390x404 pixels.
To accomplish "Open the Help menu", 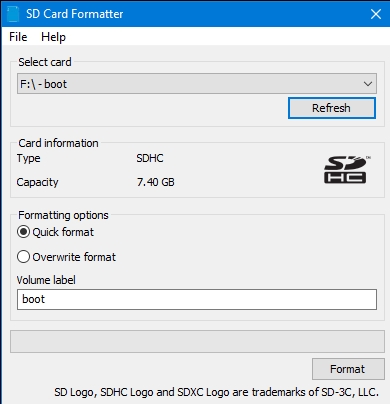I will click(53, 37).
